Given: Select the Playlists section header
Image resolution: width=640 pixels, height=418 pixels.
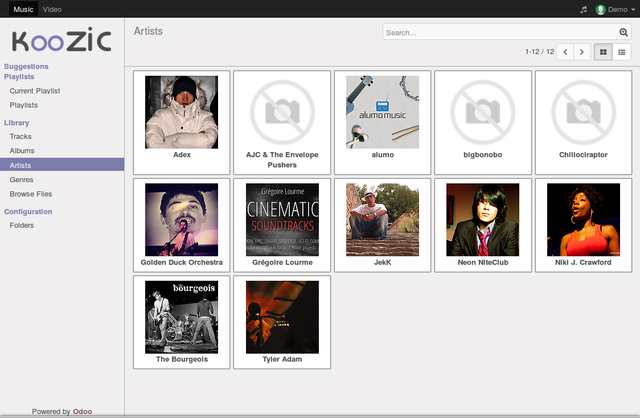Looking at the screenshot, I should 19,77.
